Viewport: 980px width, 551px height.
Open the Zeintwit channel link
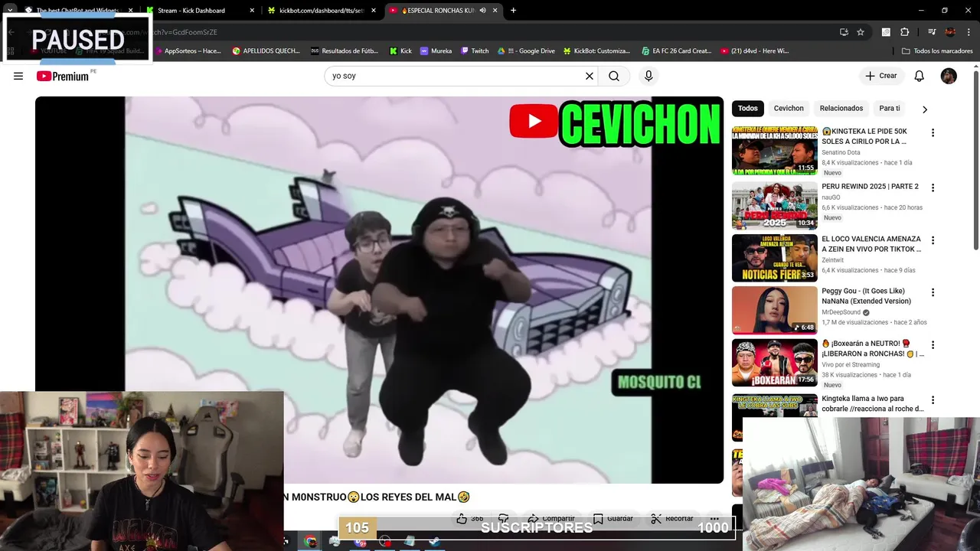click(x=834, y=260)
